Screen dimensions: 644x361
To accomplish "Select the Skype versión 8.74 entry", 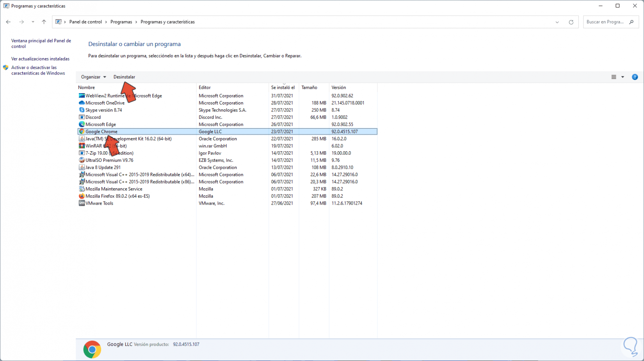I will tap(104, 110).
